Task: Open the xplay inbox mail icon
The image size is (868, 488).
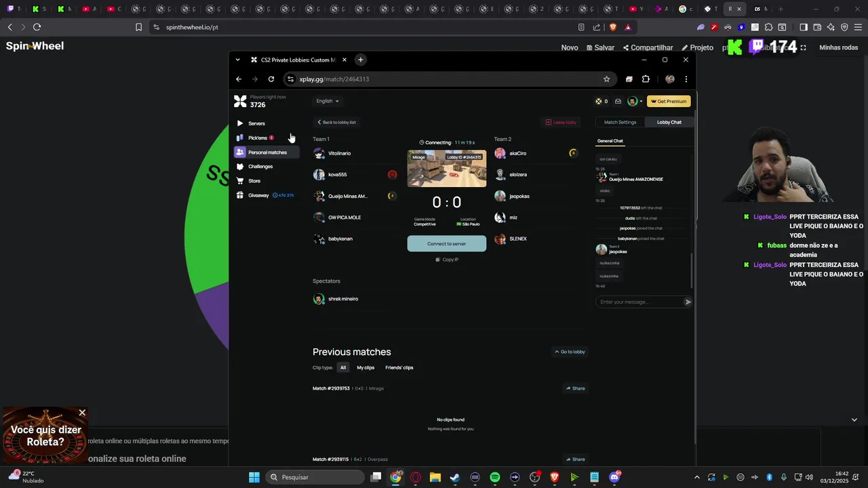Action: coord(618,102)
